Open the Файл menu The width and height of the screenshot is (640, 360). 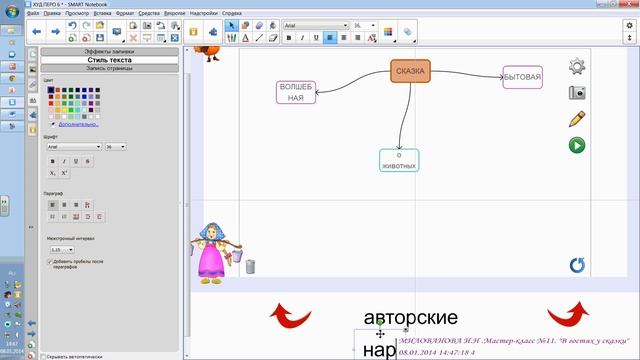pyautogui.click(x=33, y=13)
